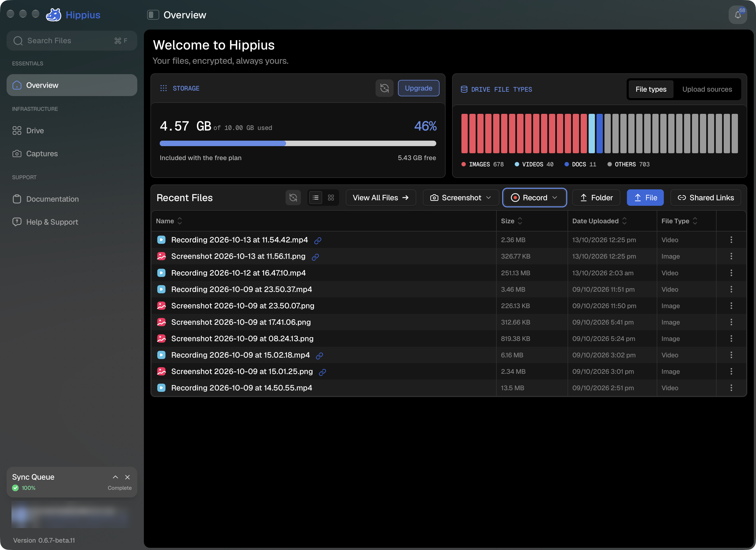Sort files by Size column
Image resolution: width=756 pixels, height=550 pixels.
[x=511, y=221]
